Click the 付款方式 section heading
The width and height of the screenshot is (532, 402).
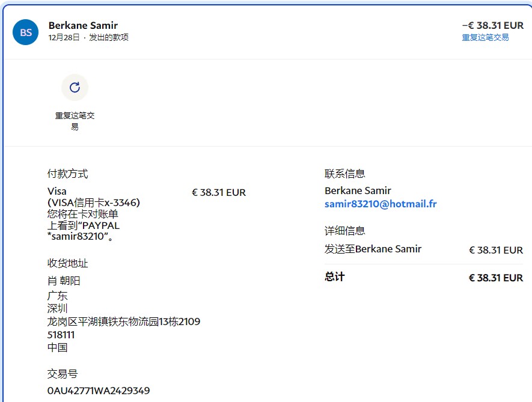pyautogui.click(x=67, y=174)
